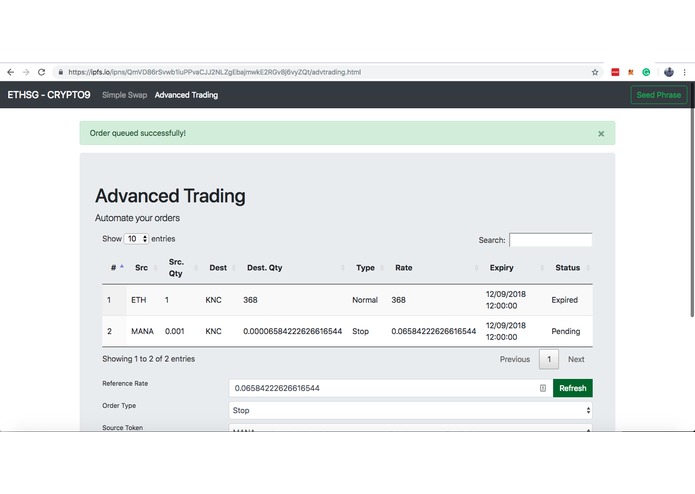695x494 pixels.
Task: Click the Next pagination link
Action: pos(576,359)
